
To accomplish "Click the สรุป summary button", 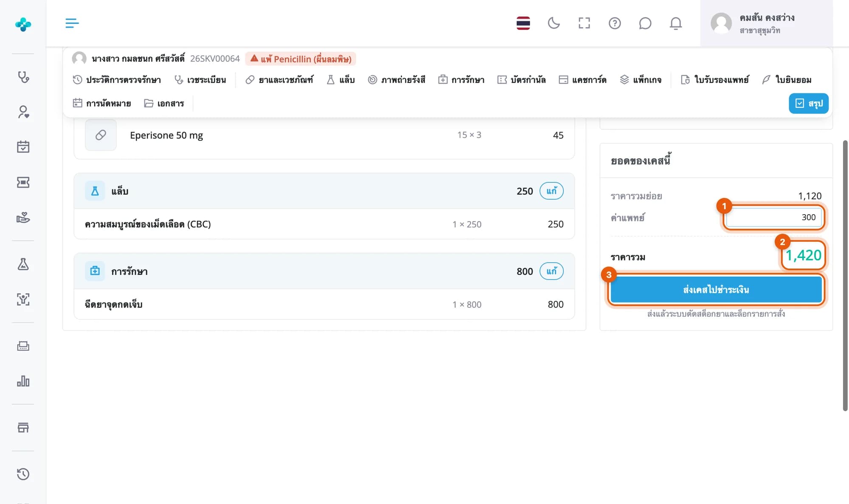I will 809,103.
